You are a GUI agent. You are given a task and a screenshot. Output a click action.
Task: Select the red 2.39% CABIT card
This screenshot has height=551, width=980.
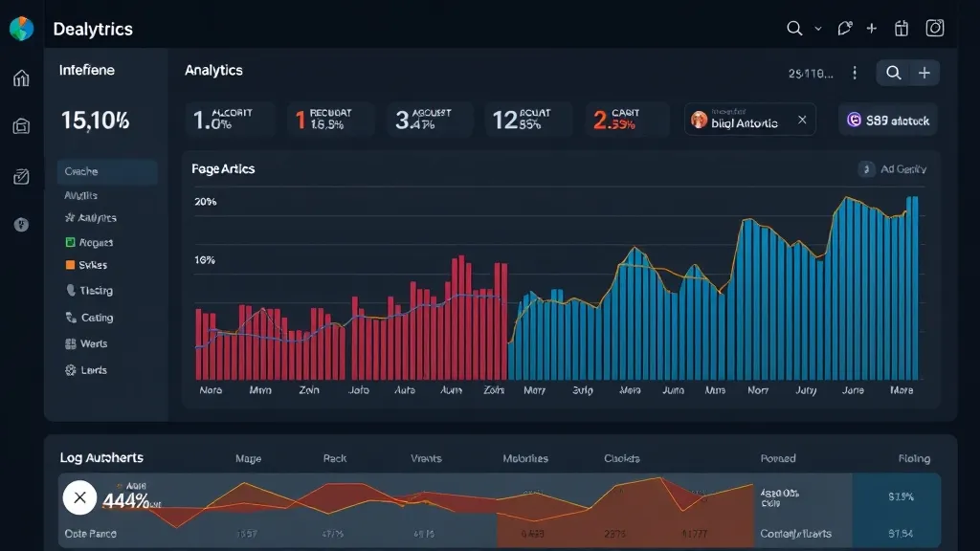[627, 120]
